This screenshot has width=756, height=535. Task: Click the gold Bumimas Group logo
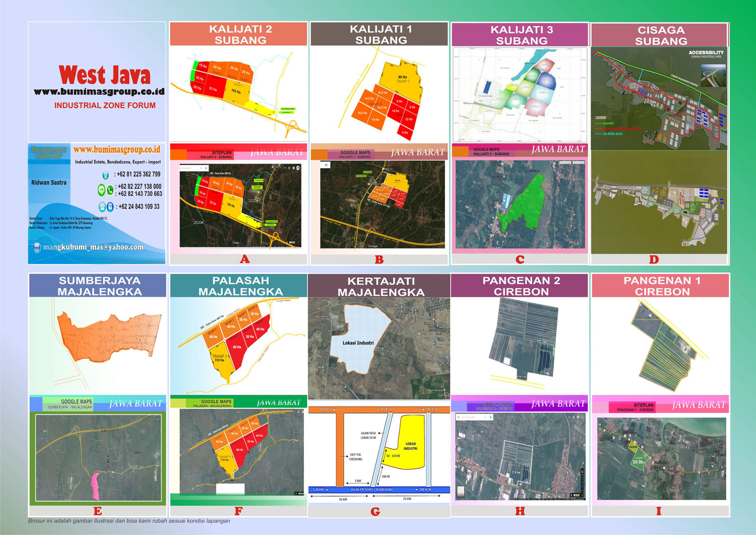(49, 152)
